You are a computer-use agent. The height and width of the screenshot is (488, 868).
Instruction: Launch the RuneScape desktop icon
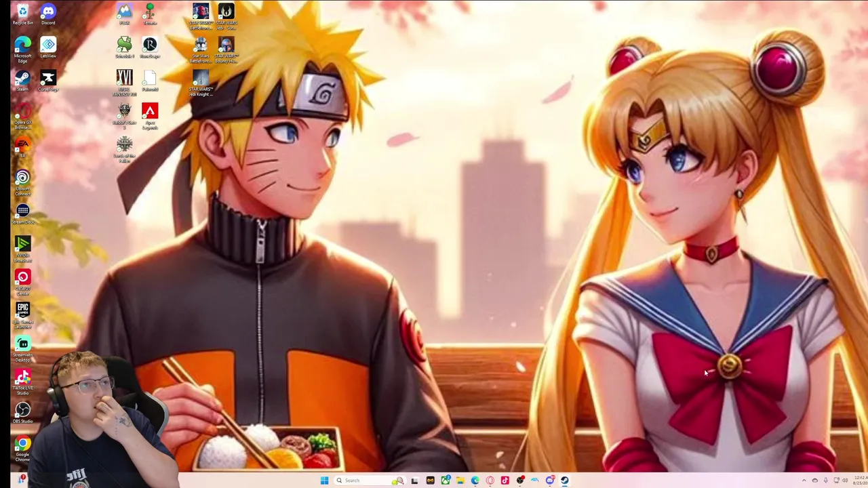pos(150,47)
